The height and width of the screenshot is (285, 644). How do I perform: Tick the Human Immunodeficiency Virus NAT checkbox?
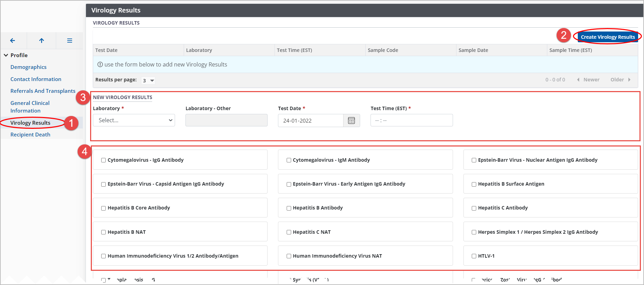click(289, 256)
